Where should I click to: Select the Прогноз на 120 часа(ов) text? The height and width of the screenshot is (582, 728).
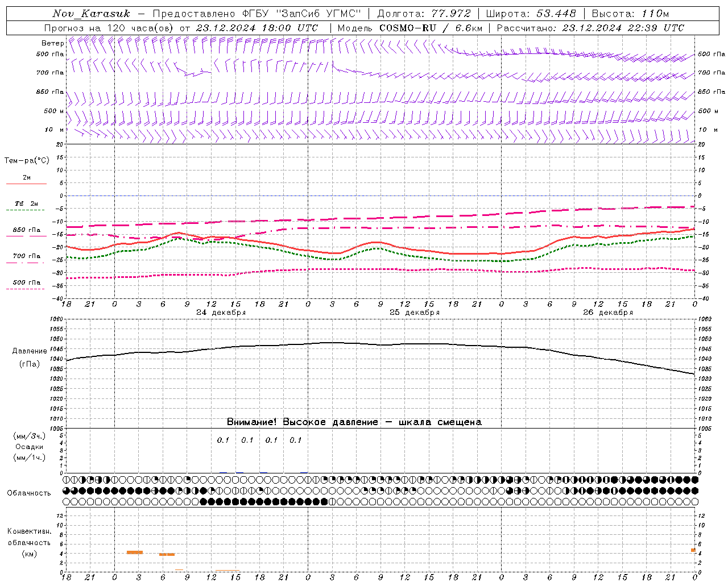110,28
